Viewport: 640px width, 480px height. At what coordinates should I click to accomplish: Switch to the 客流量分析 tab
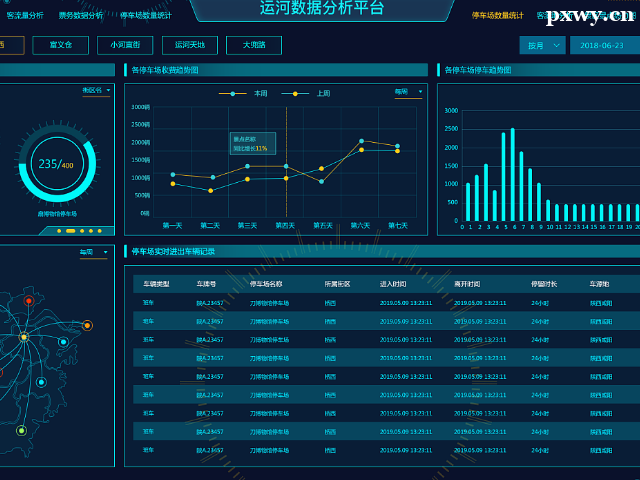(x=25, y=16)
